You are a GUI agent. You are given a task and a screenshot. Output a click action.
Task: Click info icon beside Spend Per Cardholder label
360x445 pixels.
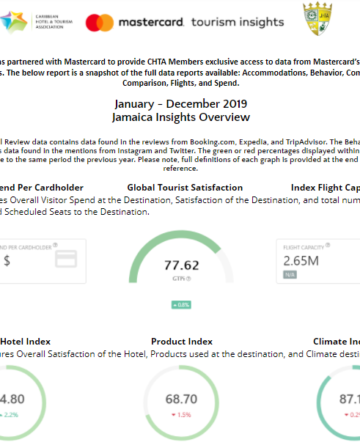(x=55, y=245)
